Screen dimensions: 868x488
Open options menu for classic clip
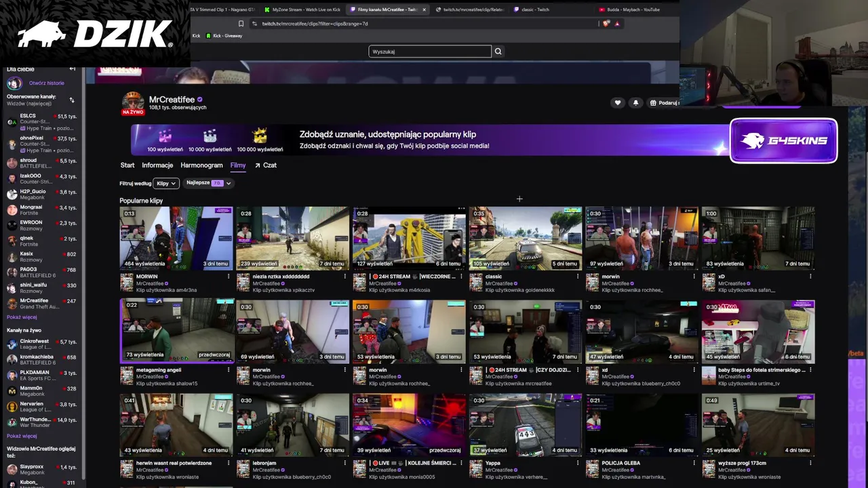click(578, 277)
